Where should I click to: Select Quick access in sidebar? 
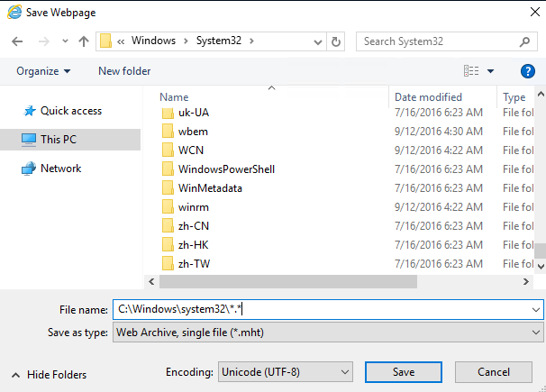(x=70, y=111)
